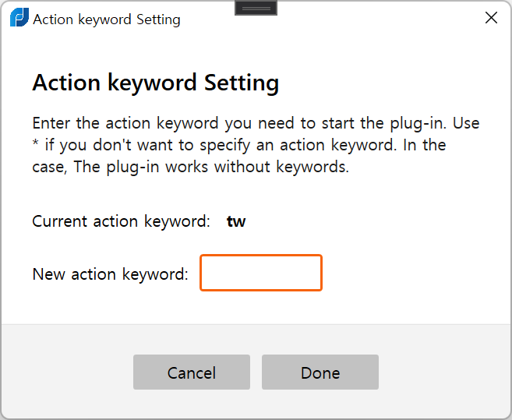Screen dimensions: 512x420
Task: Dismiss the dialog using Cancel
Action: [x=192, y=372]
